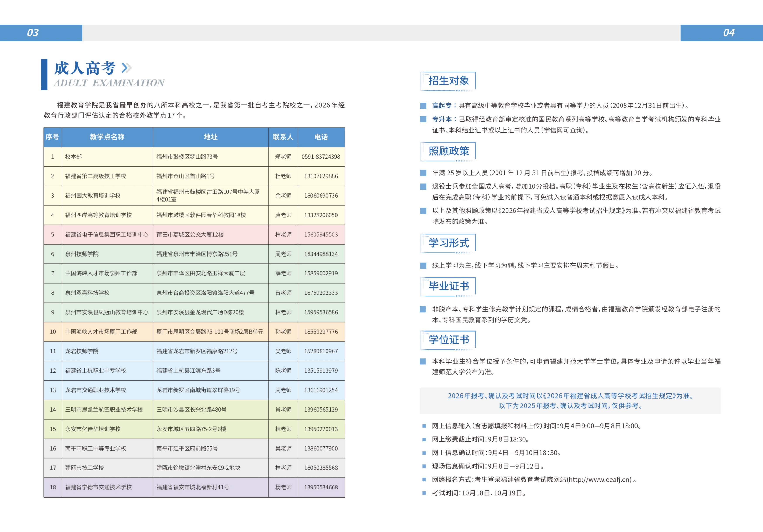Click the ADULT EXAMINATION subtitle

(x=109, y=83)
